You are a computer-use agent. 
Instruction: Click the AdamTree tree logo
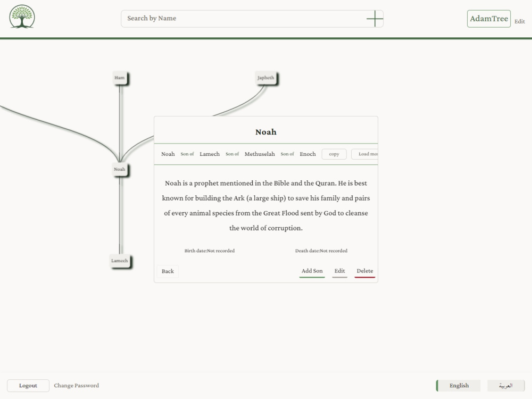click(x=22, y=16)
